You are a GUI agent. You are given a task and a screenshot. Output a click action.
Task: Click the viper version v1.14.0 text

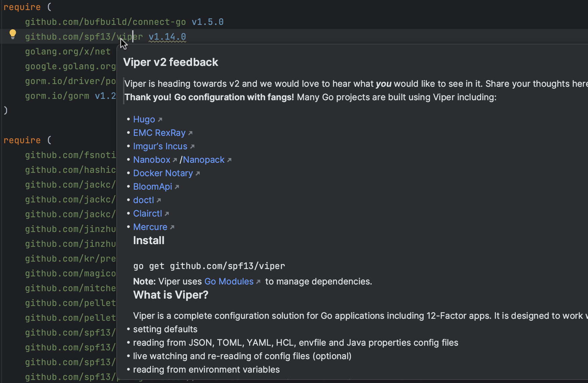(x=167, y=37)
